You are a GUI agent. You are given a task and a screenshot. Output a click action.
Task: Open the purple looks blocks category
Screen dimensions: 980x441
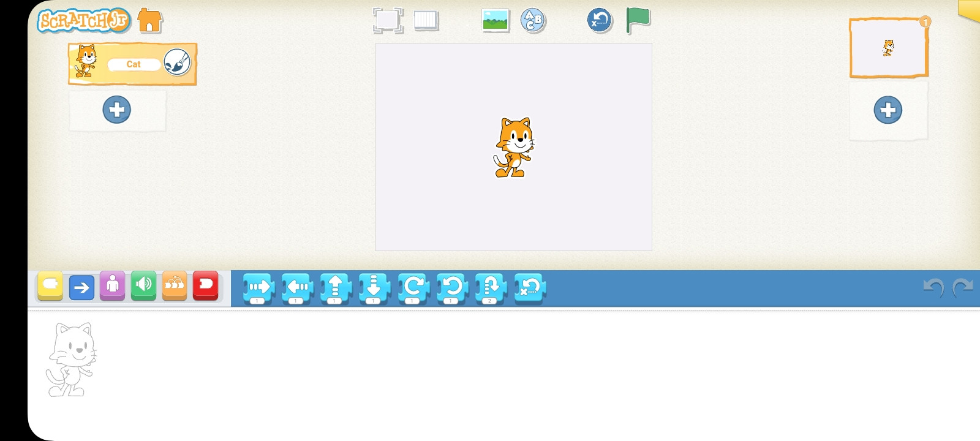(113, 286)
